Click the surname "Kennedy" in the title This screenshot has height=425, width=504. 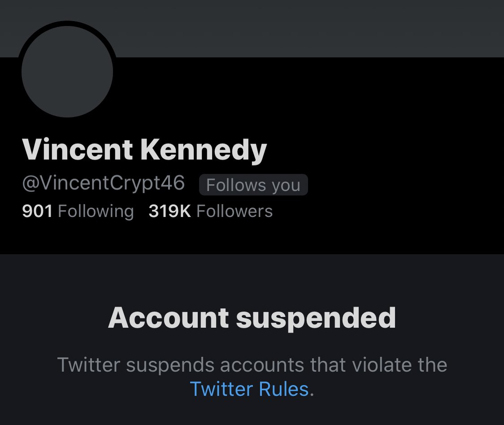[x=204, y=150]
